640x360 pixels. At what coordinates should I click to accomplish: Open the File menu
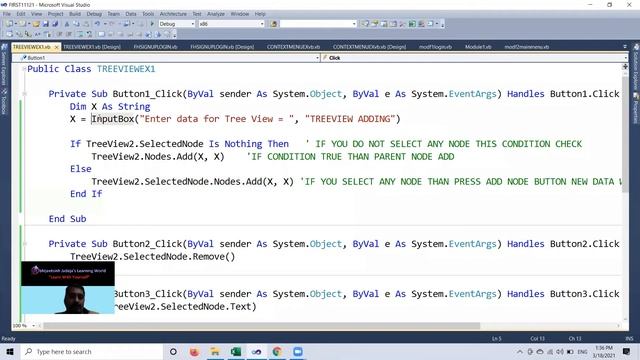(x=7, y=14)
